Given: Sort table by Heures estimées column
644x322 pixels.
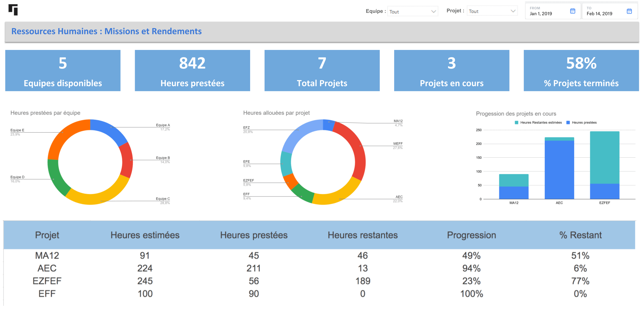Looking at the screenshot, I should tap(145, 235).
